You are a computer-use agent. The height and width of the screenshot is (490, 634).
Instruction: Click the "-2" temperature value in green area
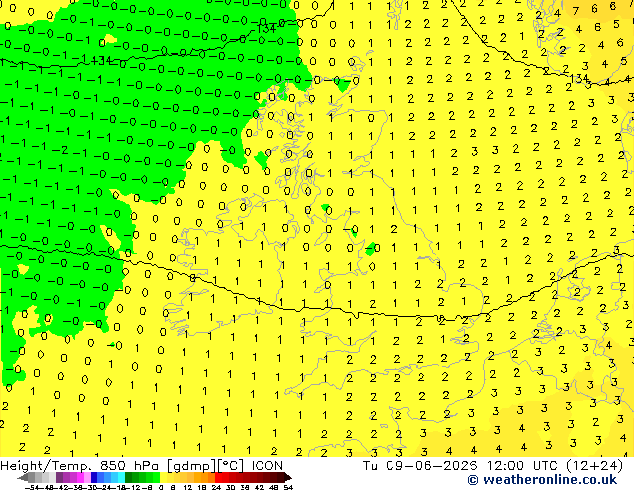62,151
